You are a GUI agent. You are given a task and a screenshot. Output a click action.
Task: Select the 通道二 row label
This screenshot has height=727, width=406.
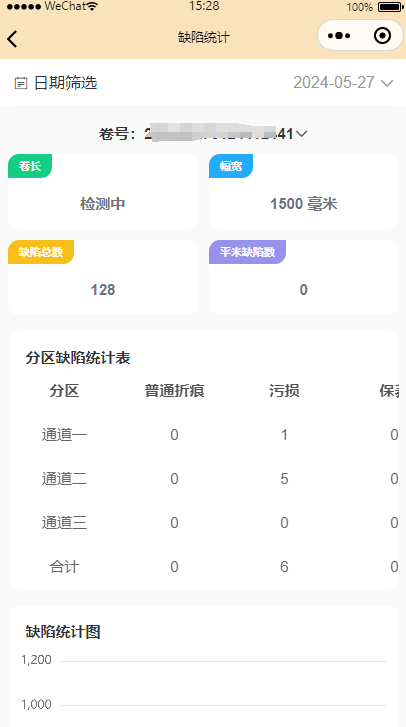click(x=64, y=479)
